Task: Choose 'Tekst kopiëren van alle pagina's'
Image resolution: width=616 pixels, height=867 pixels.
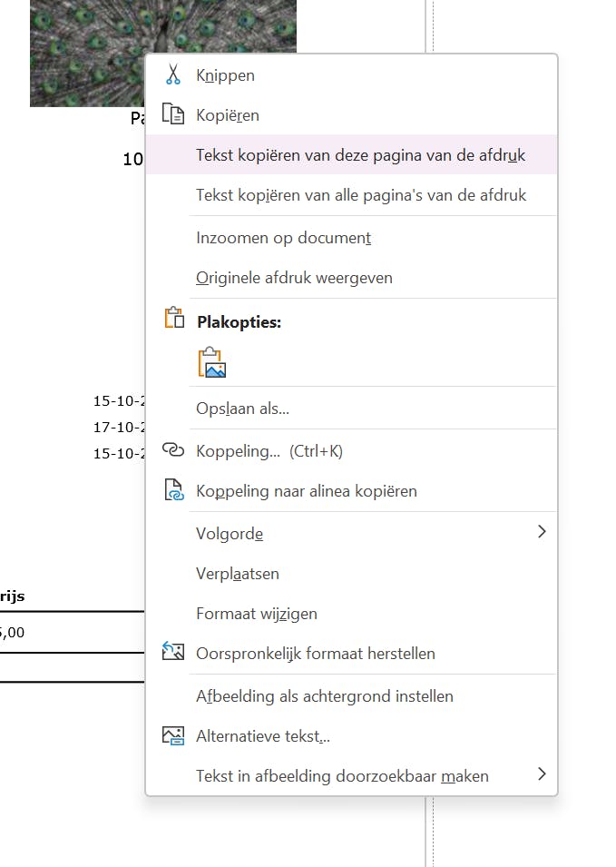Action: pyautogui.click(x=360, y=195)
